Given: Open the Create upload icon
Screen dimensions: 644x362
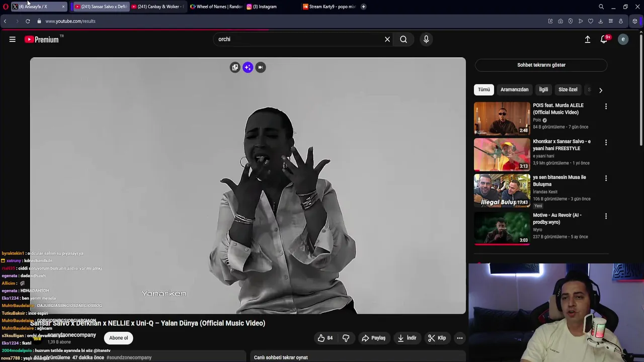Looking at the screenshot, I should coord(587,39).
